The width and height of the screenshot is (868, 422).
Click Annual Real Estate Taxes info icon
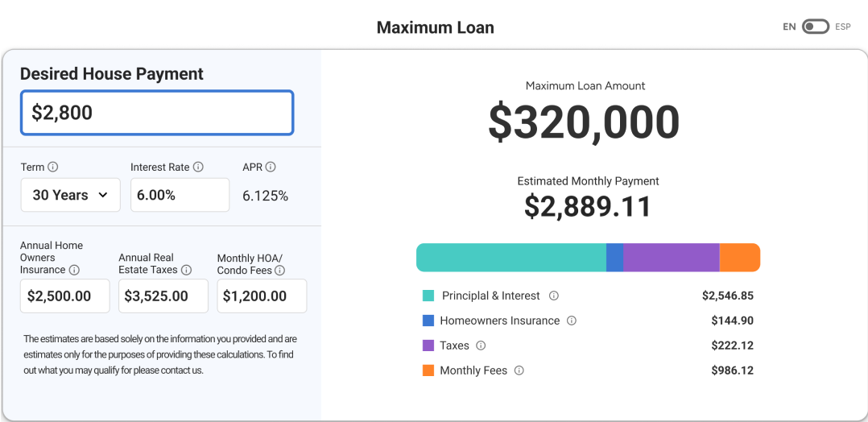tap(186, 271)
